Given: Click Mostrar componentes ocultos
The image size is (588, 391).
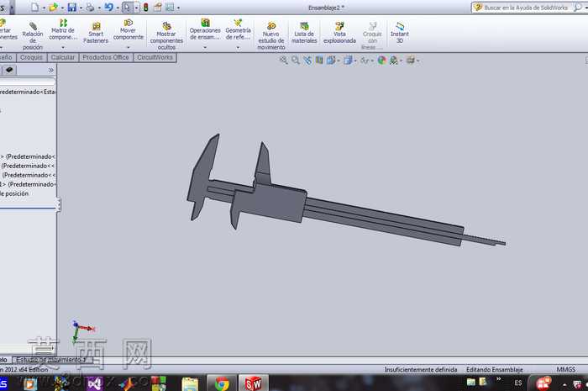Looking at the screenshot, I should click(x=166, y=36).
